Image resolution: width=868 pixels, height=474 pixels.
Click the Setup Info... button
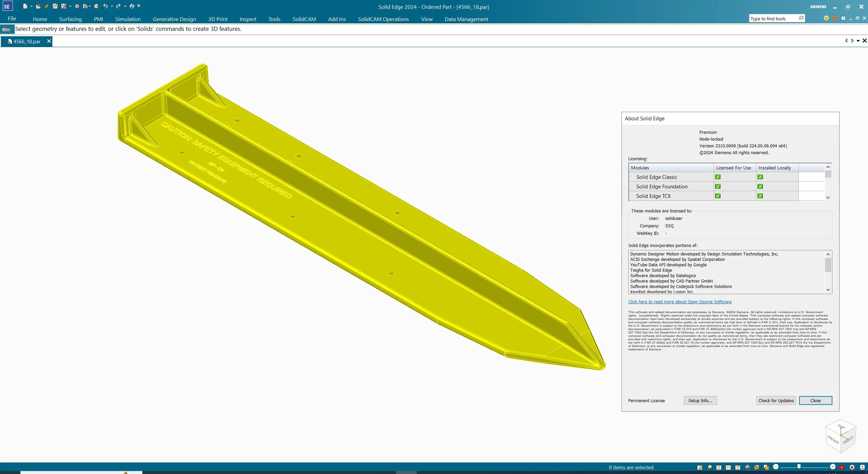(x=700, y=401)
